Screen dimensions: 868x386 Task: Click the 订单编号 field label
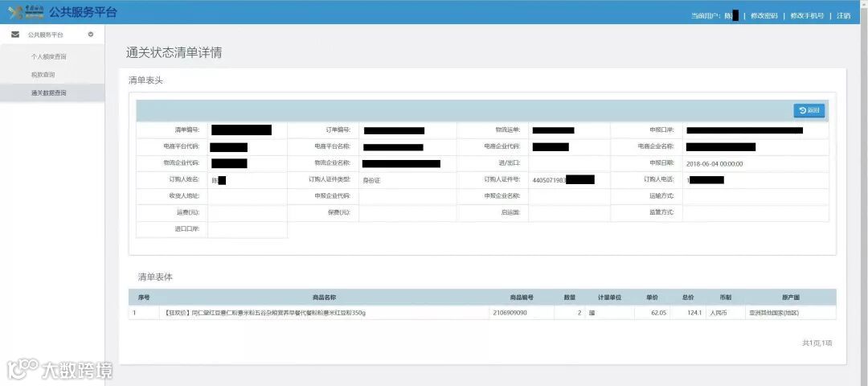338,130
